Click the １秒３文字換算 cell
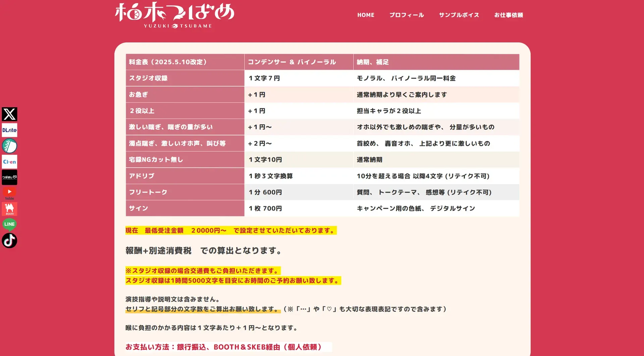The image size is (644, 356). (299, 176)
